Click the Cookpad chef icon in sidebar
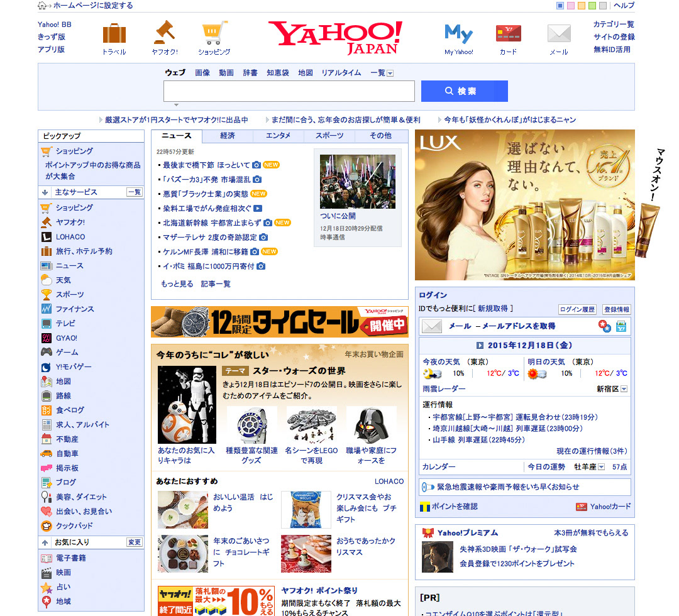Viewport: 679px width, 616px height. [47, 526]
